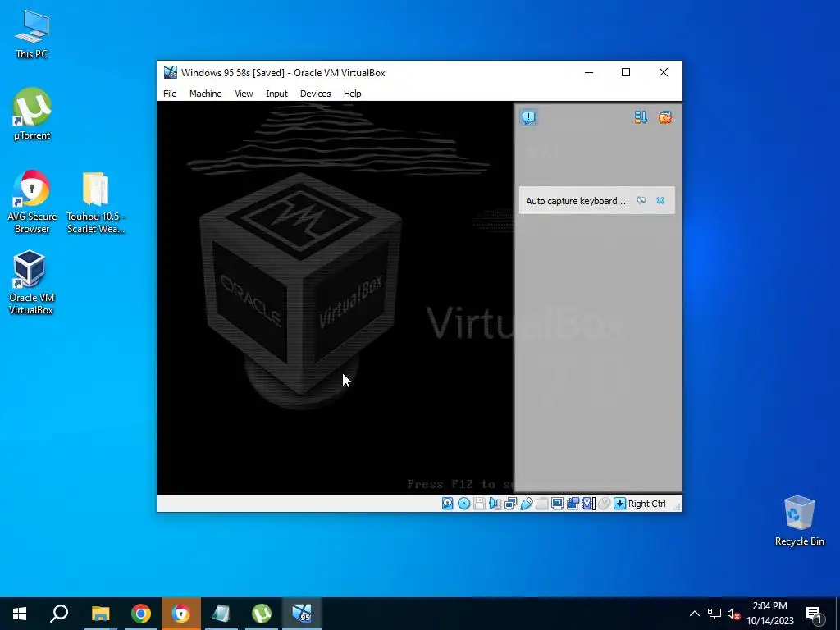The height and width of the screenshot is (630, 840).
Task: Open File Explorer from taskbar
Action: (100, 614)
